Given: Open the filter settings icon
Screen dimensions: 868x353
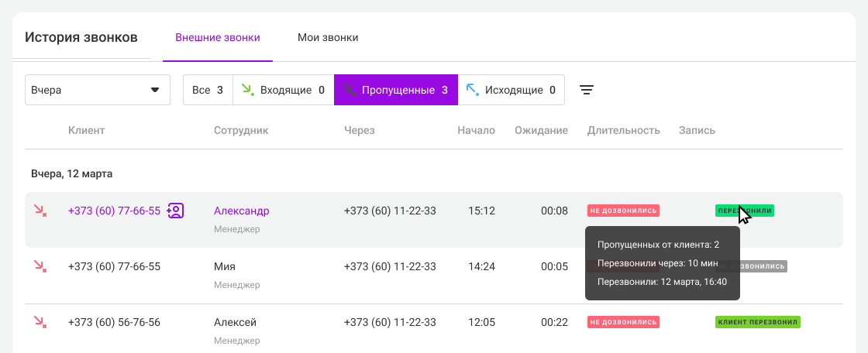Looking at the screenshot, I should (587, 90).
